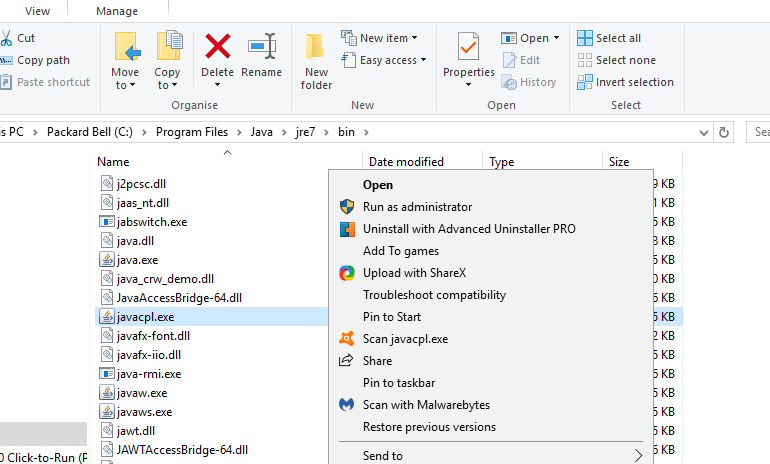Click the red Delete X icon
Image resolution: width=770 pixels, height=464 pixels.
(x=218, y=46)
